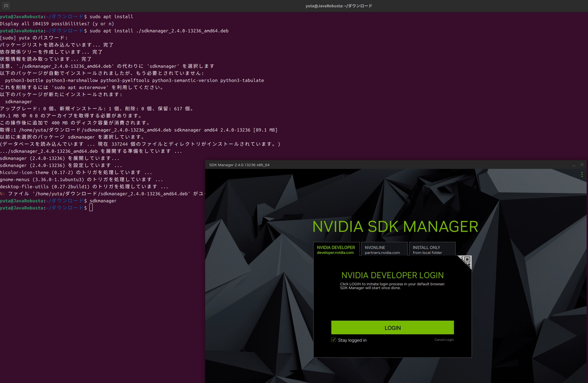588x383 pixels.
Task: Click the terminal prompt cursor line
Action: pyautogui.click(x=46, y=208)
